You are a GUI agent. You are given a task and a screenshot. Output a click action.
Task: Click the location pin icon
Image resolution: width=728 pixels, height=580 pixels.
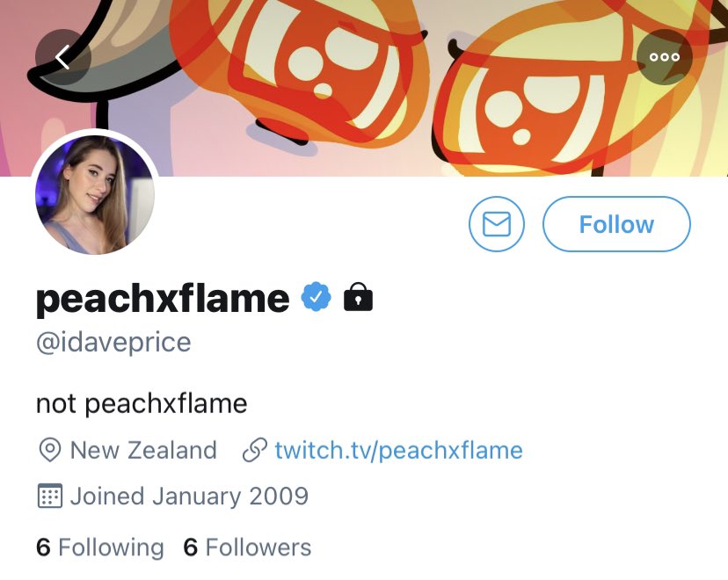click(50, 451)
